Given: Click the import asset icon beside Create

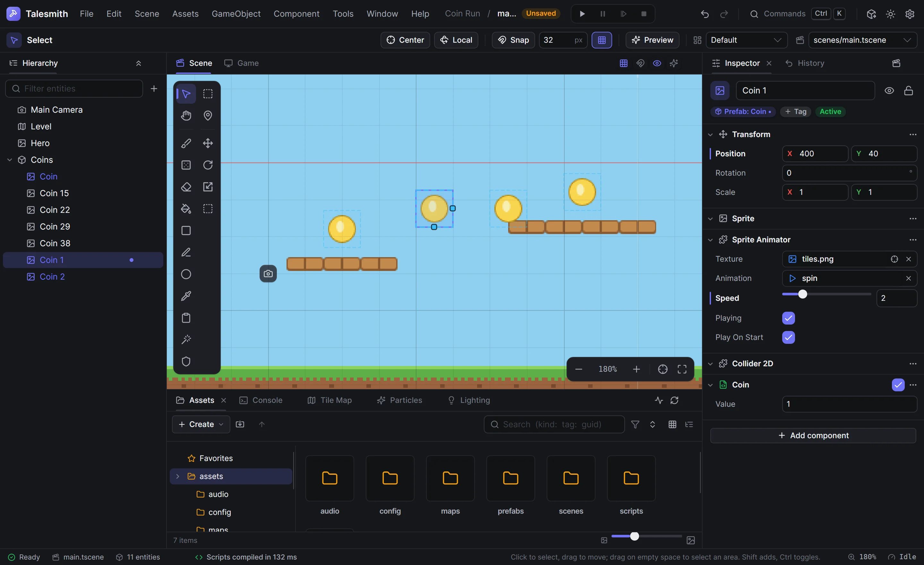Looking at the screenshot, I should coord(240,424).
